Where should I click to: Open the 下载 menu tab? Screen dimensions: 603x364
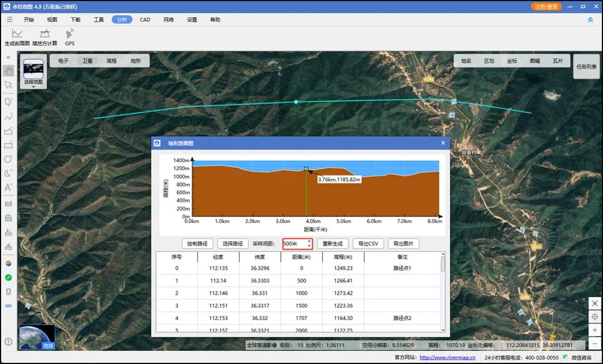75,20
